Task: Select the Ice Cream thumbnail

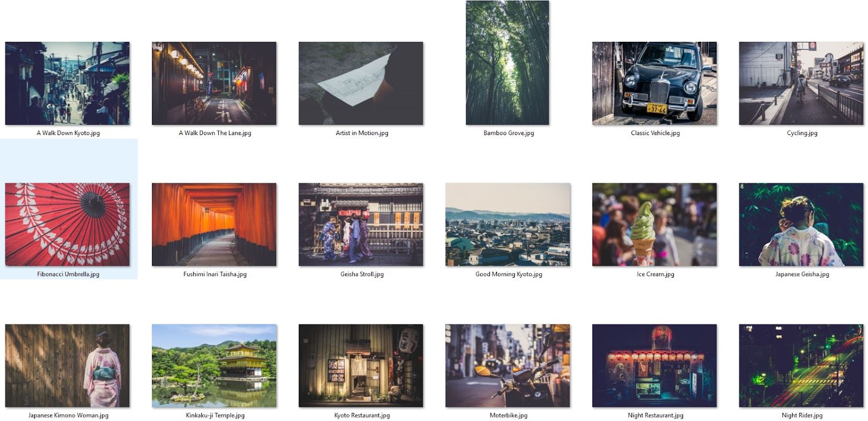Action: coord(654,225)
